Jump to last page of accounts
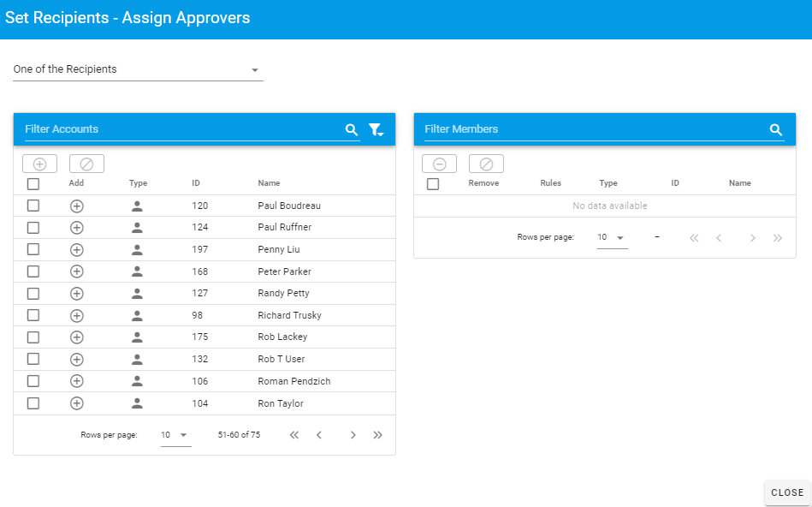Image resolution: width=812 pixels, height=507 pixels. pyautogui.click(x=377, y=435)
